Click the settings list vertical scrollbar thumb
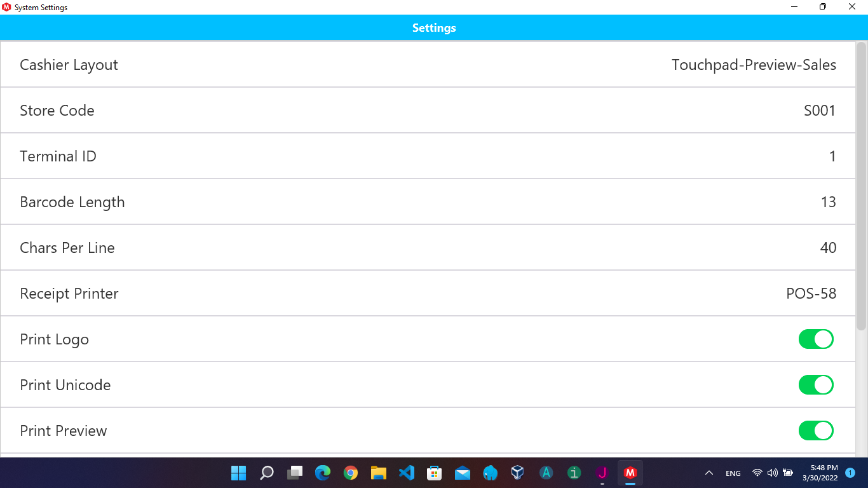This screenshot has width=868, height=488. pos(862,186)
